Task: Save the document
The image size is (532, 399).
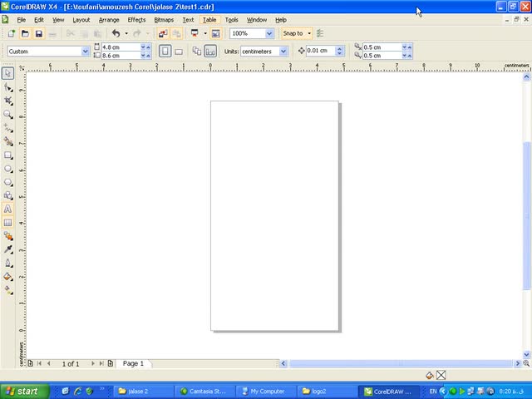Action: 39,33
